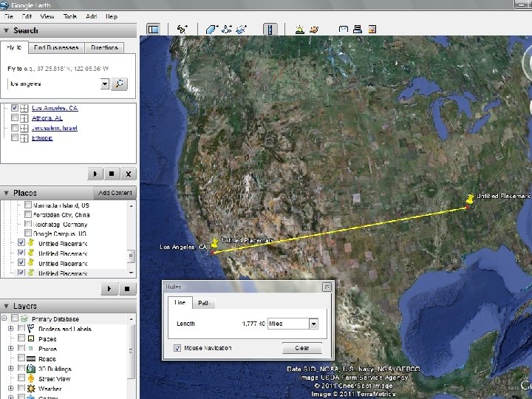532x399 pixels.
Task: Collapse the Primary Database tree node
Action: click(x=4, y=318)
